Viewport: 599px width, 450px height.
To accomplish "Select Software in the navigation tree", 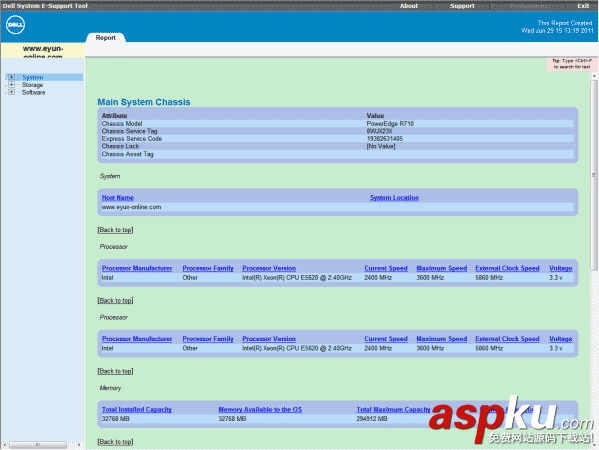I will click(x=33, y=92).
